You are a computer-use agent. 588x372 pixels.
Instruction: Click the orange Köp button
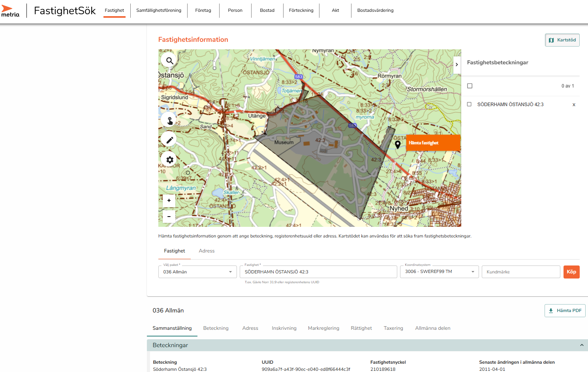(x=571, y=272)
